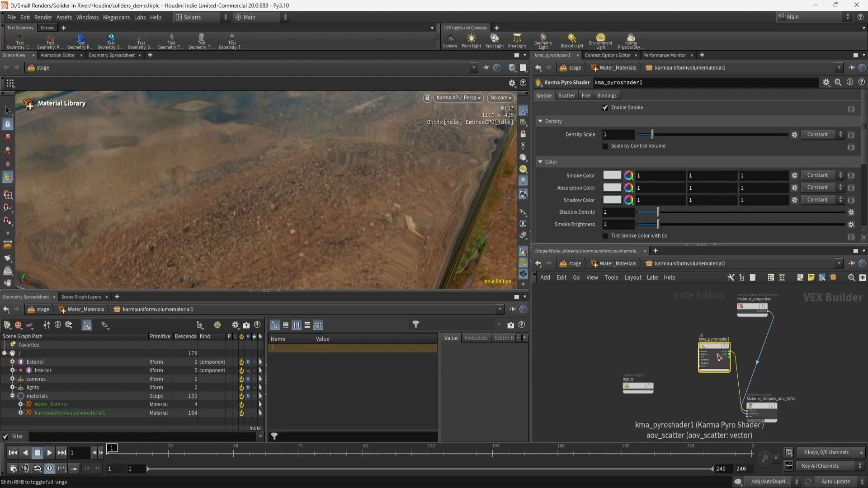Select the viewport Select tool arrow
This screenshot has width=868, height=488.
(x=8, y=111)
